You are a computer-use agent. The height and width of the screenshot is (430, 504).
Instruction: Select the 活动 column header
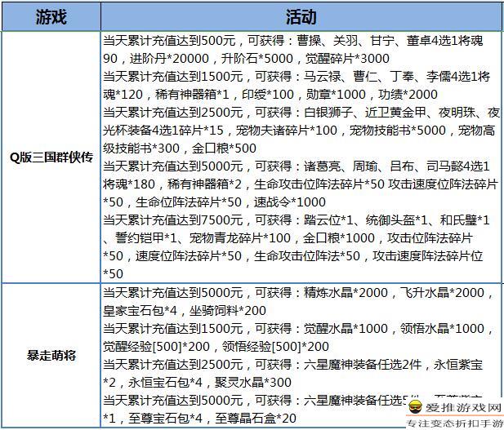point(301,16)
